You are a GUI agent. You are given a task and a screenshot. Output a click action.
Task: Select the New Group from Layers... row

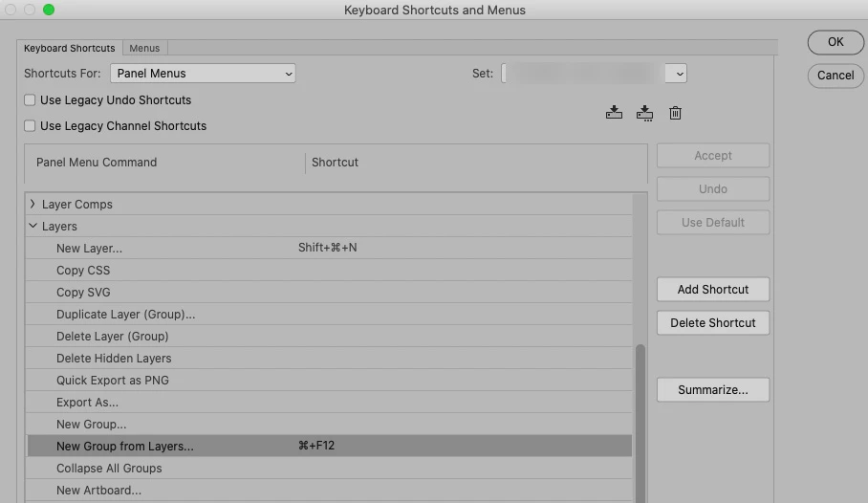(329, 446)
